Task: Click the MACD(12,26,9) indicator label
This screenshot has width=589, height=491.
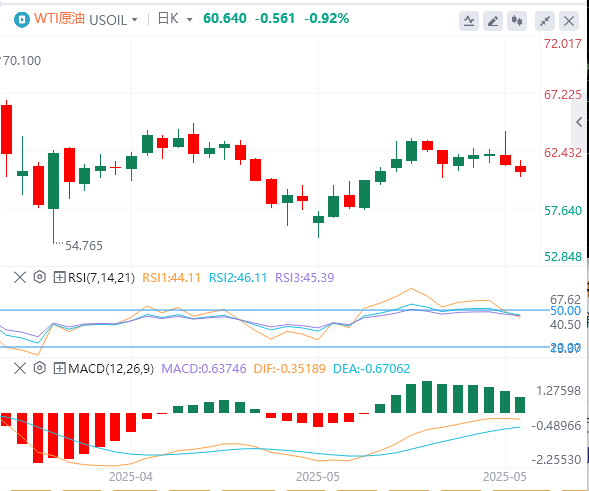Action: tap(111, 369)
